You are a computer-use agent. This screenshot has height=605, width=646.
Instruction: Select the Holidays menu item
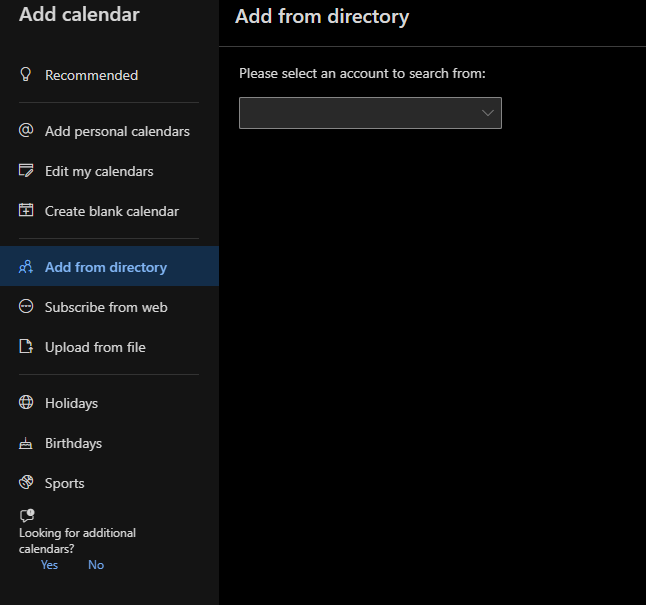(71, 403)
